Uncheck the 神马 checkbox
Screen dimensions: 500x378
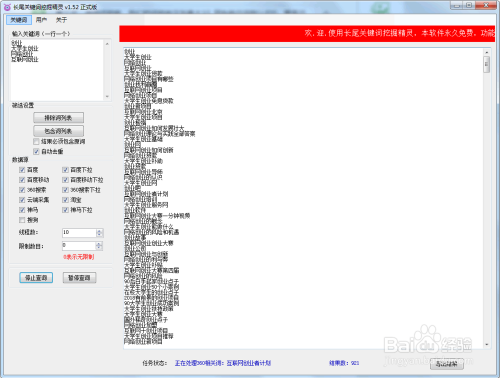tap(22, 210)
